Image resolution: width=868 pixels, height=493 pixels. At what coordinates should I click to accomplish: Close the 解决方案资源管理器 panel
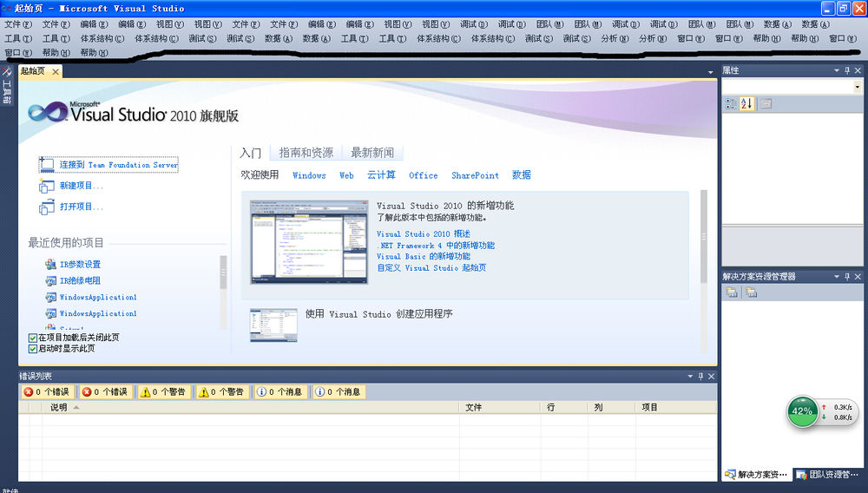click(858, 276)
